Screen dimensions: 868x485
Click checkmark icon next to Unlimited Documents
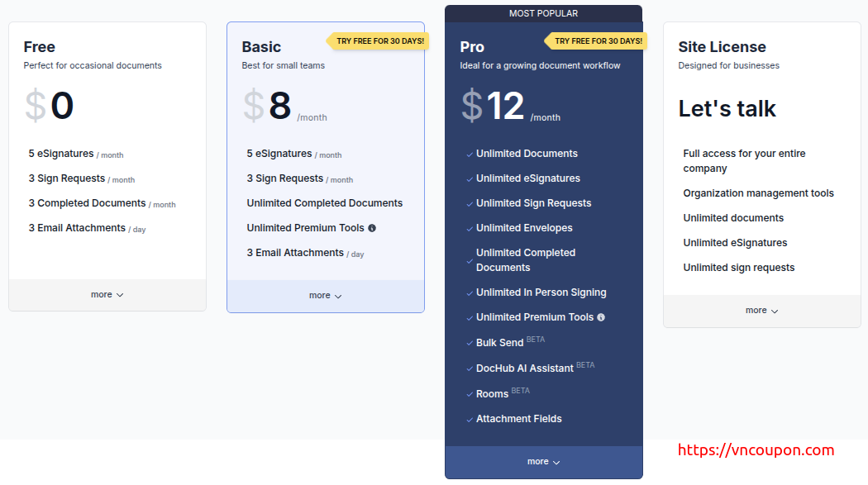pyautogui.click(x=470, y=155)
